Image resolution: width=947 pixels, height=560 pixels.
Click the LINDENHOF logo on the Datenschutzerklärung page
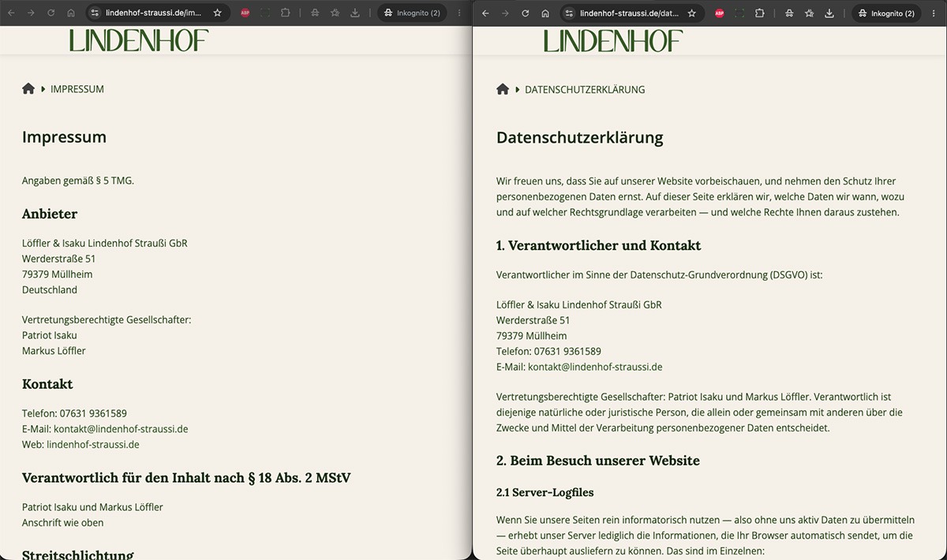click(613, 41)
